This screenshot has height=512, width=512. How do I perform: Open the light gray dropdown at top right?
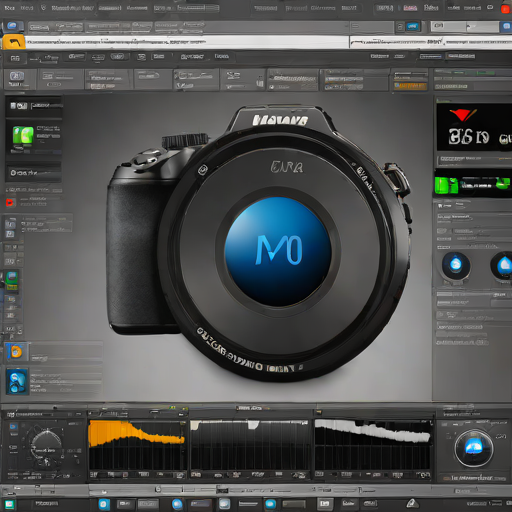point(465,27)
